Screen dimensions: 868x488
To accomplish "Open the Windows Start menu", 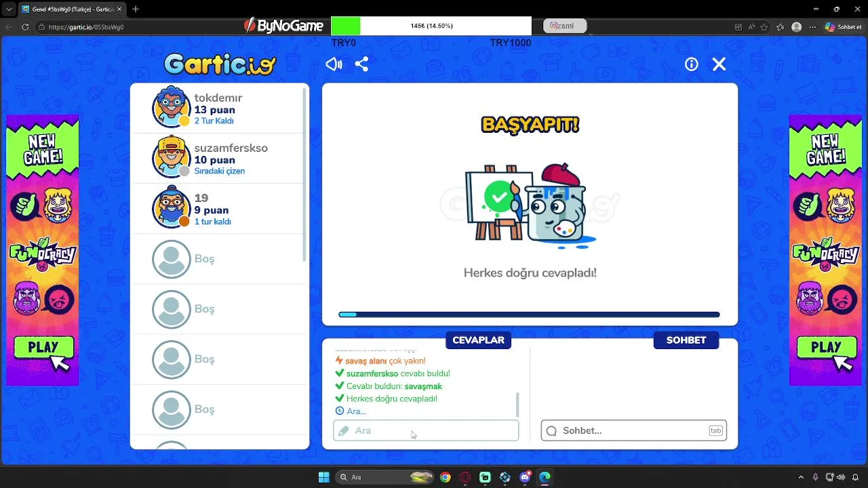I will click(x=324, y=477).
